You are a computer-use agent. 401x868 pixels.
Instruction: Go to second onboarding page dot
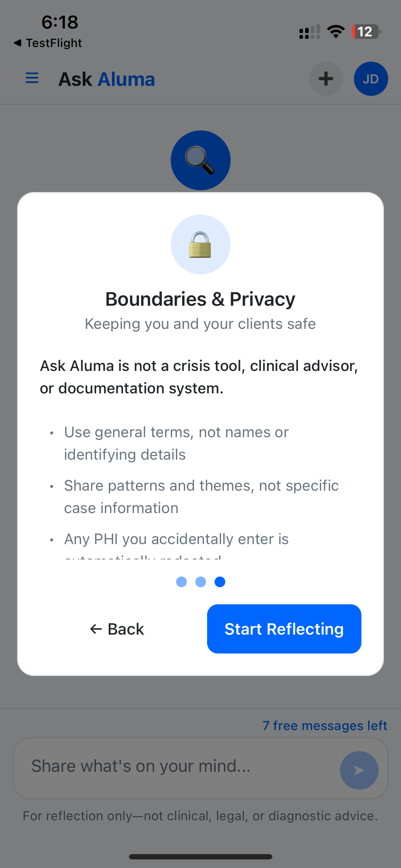click(201, 582)
